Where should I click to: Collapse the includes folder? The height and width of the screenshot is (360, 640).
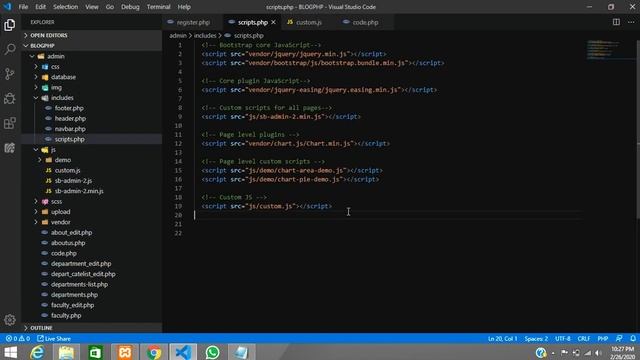click(36, 98)
